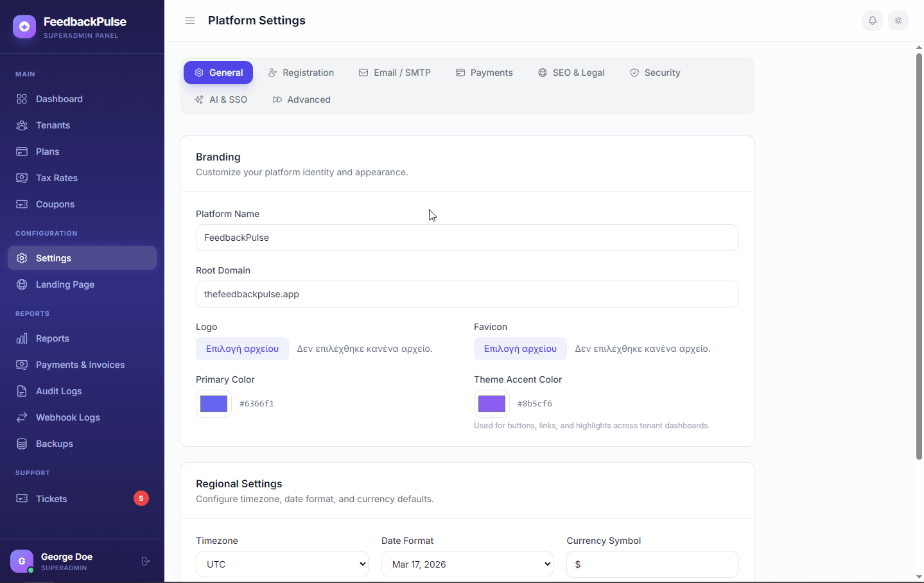Select the Landing Page sidebar entry
The width and height of the screenshot is (924, 583).
point(65,284)
